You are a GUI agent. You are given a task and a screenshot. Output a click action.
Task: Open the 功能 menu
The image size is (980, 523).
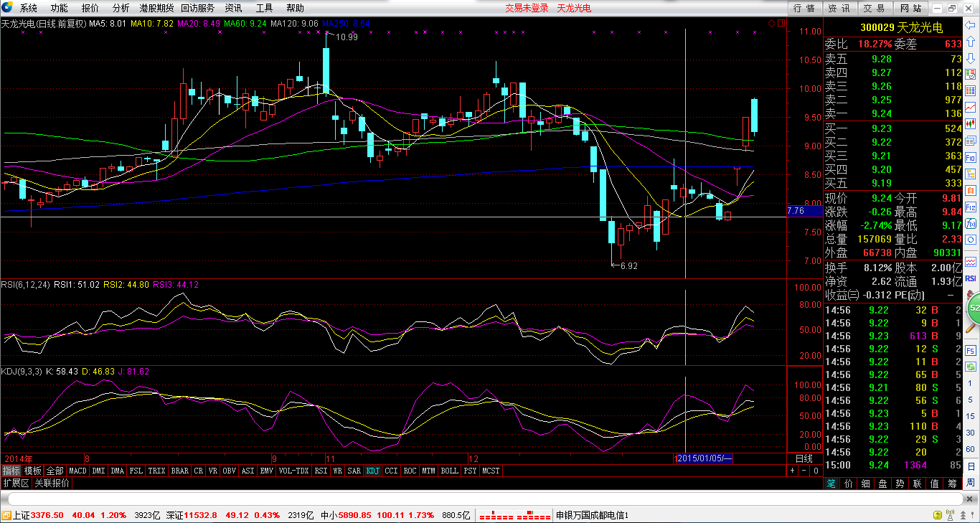[x=59, y=8]
